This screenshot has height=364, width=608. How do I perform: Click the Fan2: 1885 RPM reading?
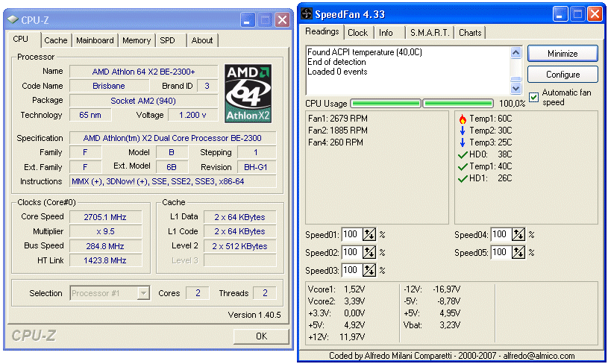[338, 131]
